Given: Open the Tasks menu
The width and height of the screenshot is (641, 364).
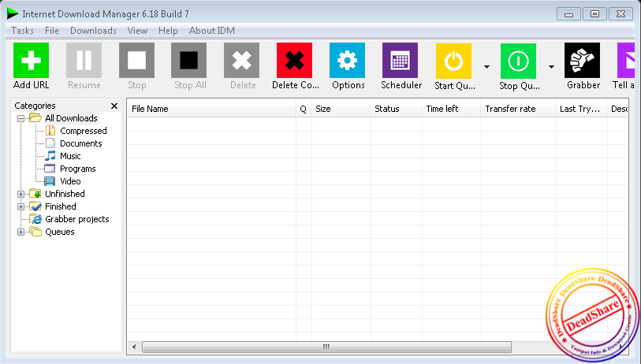Looking at the screenshot, I should pos(23,31).
